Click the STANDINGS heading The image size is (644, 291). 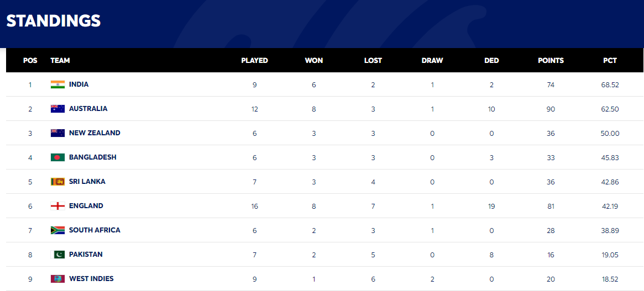[54, 20]
